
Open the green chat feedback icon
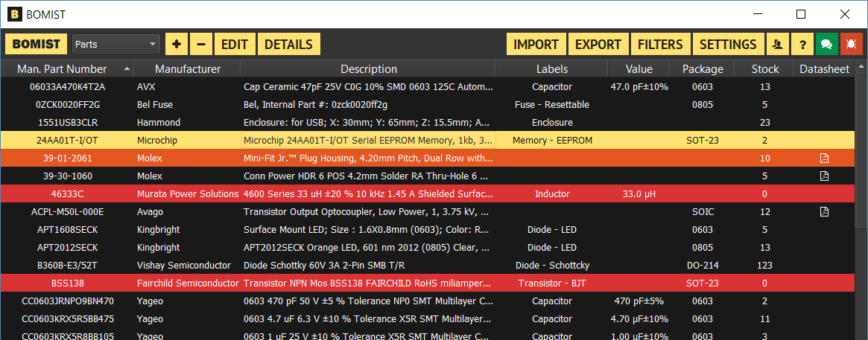tap(826, 44)
